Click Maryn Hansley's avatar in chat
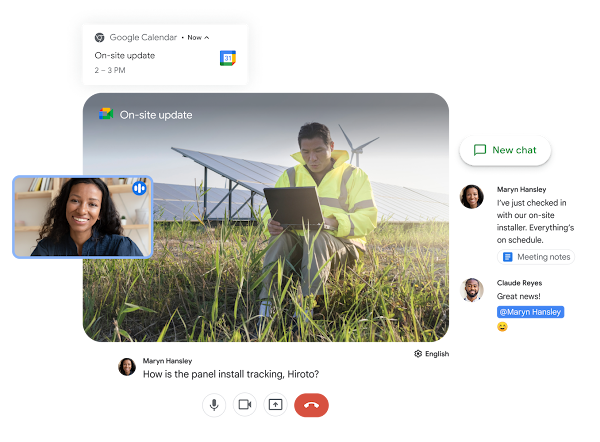The image size is (600, 442). click(x=471, y=196)
